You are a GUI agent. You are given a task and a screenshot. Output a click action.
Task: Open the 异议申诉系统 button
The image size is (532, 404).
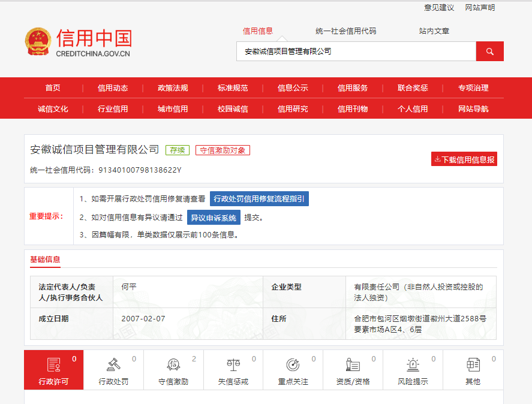click(x=213, y=218)
